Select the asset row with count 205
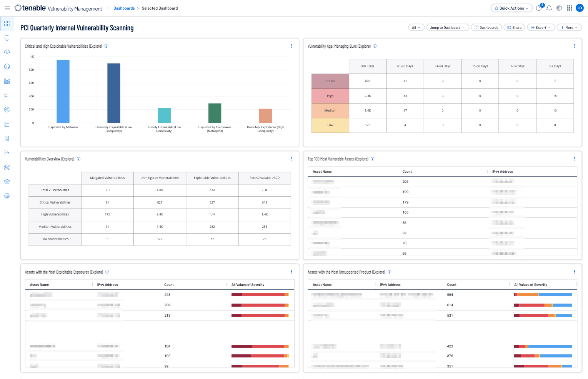The width and height of the screenshot is (588, 379). point(443,182)
